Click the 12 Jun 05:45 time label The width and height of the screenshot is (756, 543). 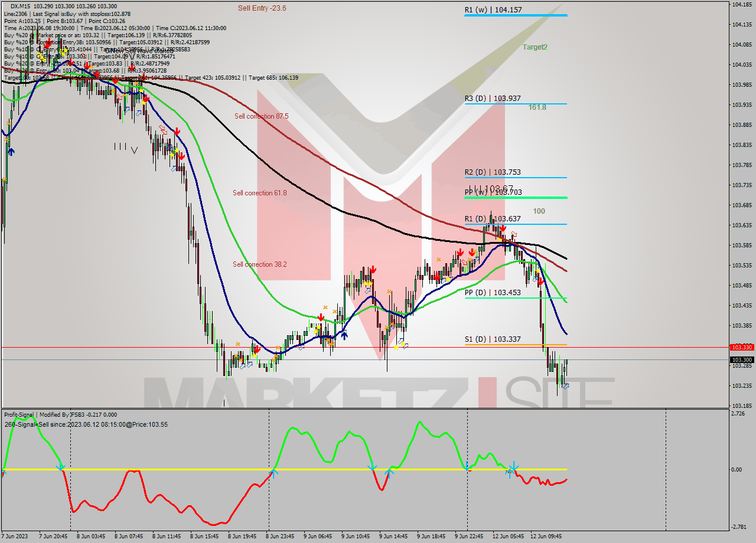pos(508,537)
